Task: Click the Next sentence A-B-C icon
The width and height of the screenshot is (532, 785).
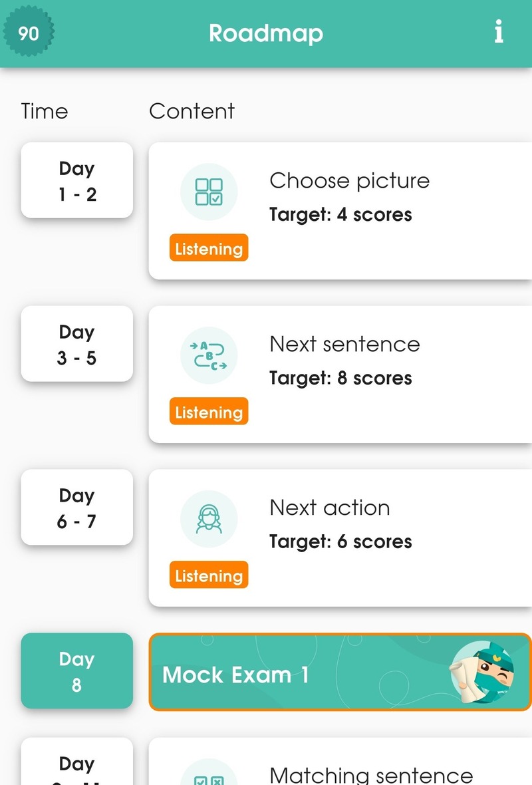Action: 209,355
